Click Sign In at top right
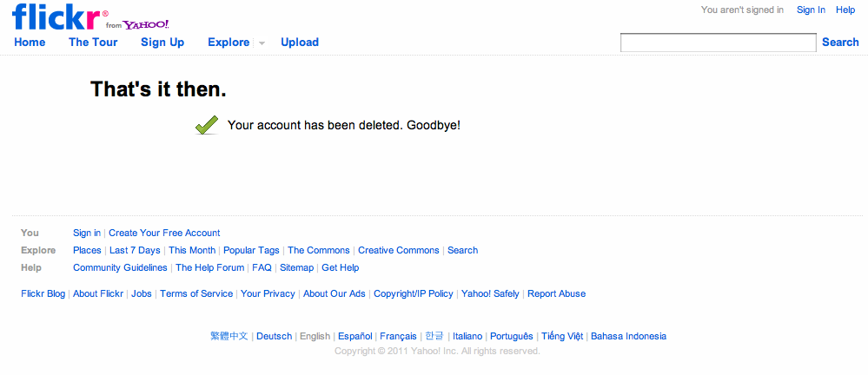The width and height of the screenshot is (868, 375). (811, 10)
